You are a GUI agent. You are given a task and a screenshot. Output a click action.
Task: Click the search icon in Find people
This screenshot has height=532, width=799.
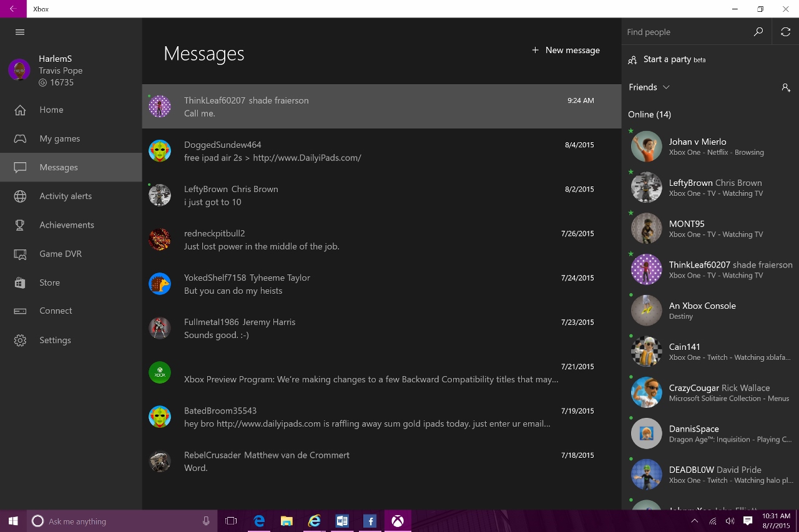point(758,31)
